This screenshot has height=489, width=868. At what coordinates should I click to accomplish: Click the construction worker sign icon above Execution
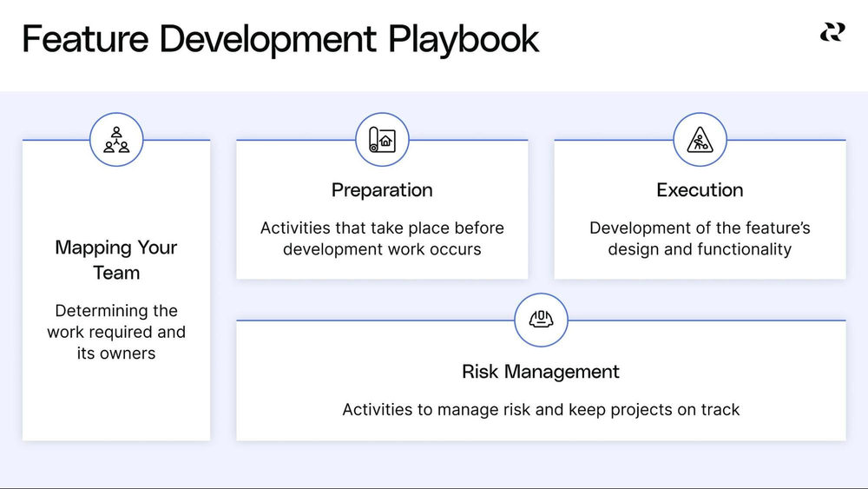tap(700, 140)
